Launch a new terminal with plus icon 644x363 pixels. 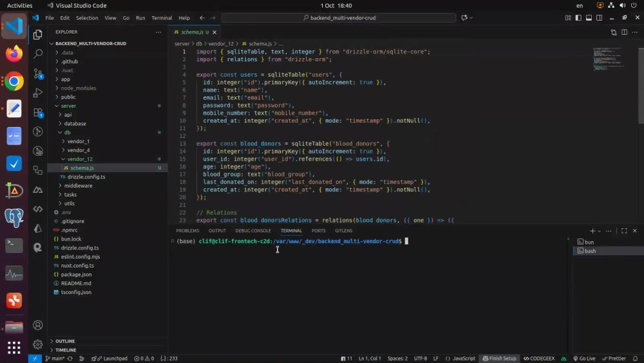592,231
